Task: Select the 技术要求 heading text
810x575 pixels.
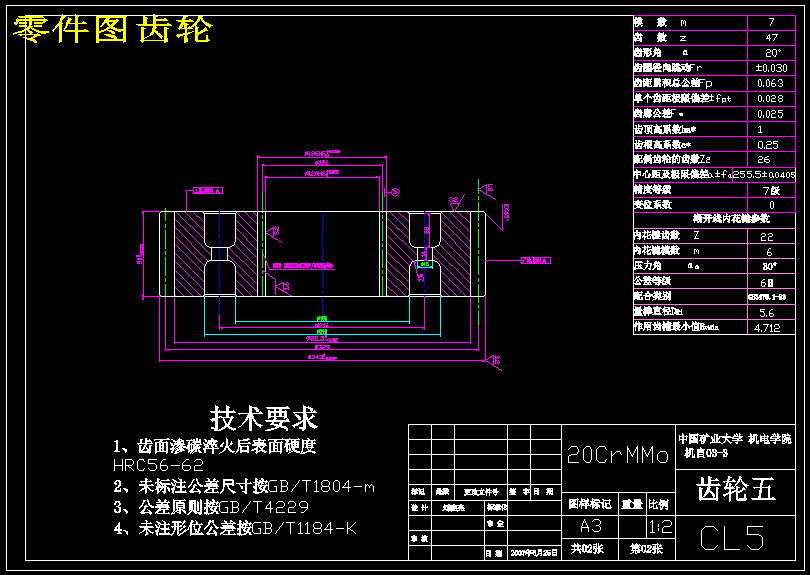Action: pyautogui.click(x=263, y=418)
